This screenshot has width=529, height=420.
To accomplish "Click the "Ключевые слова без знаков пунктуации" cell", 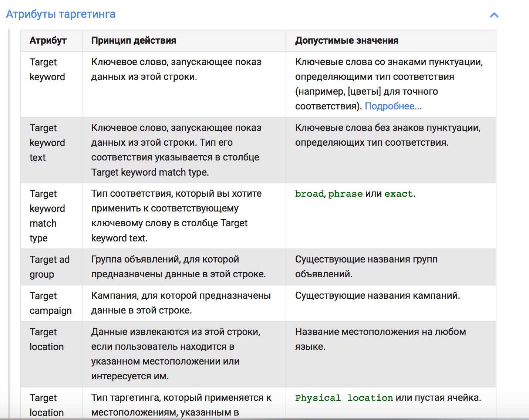I will coord(388,135).
